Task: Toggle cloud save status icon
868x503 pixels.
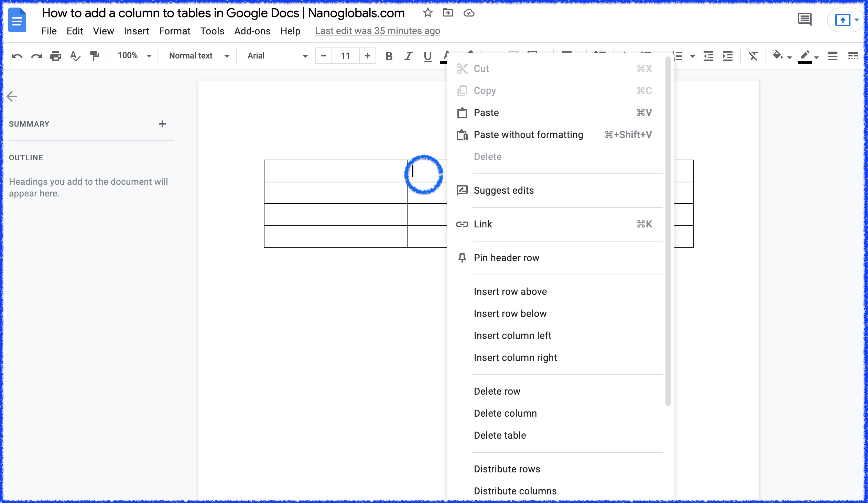Action: coord(470,13)
